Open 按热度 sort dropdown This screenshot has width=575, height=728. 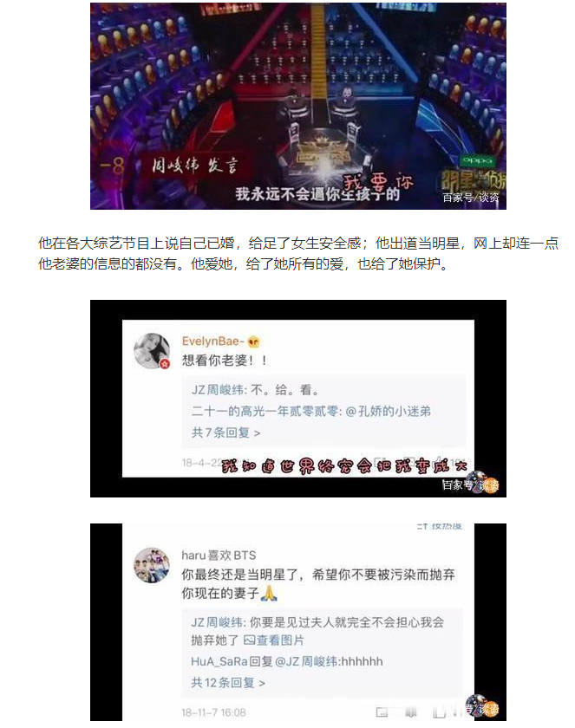click(440, 527)
